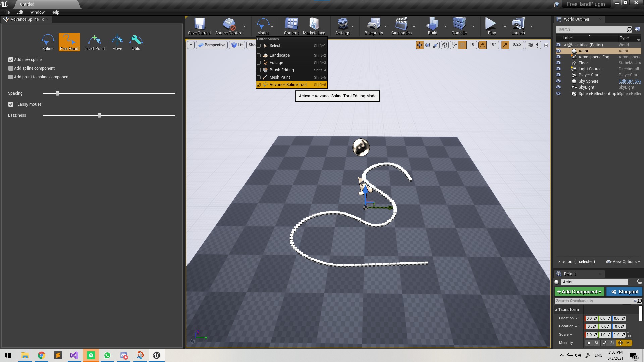Viewport: 644px width, 362px height.
Task: Choose Landscape in the Editor Modes menu
Action: pyautogui.click(x=280, y=55)
